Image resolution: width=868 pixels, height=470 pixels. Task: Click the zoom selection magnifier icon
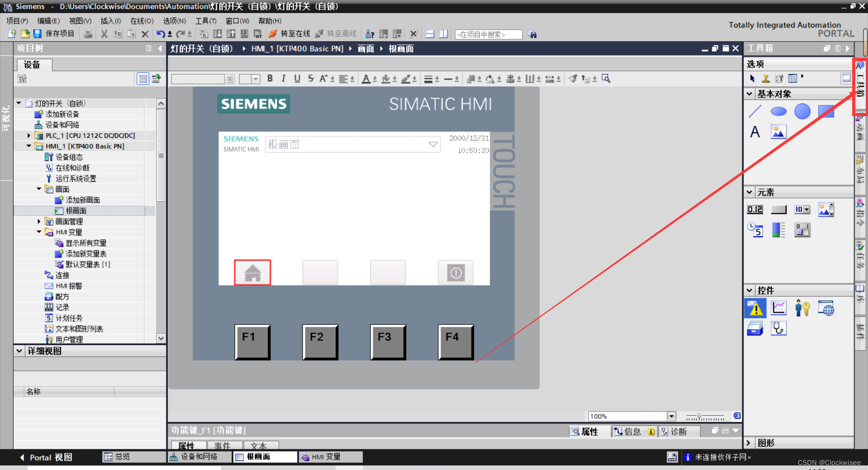pos(606,79)
